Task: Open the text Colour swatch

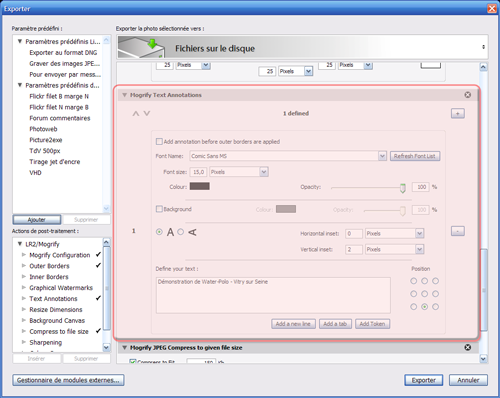Action: (x=200, y=186)
